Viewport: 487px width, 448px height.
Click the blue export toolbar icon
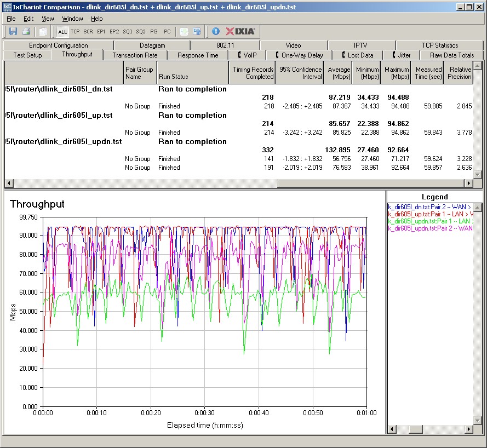click(197, 31)
